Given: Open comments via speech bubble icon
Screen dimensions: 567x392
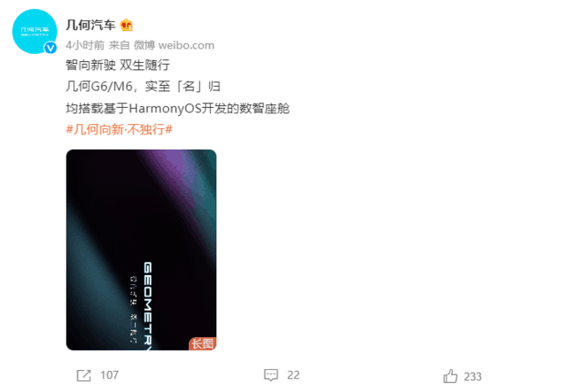Looking at the screenshot, I should tap(271, 375).
